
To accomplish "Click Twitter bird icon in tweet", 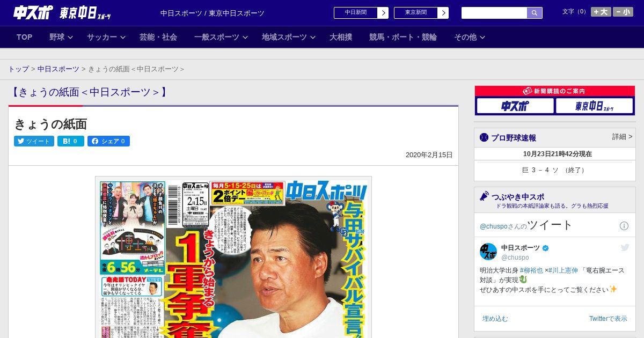I will coord(625,247).
